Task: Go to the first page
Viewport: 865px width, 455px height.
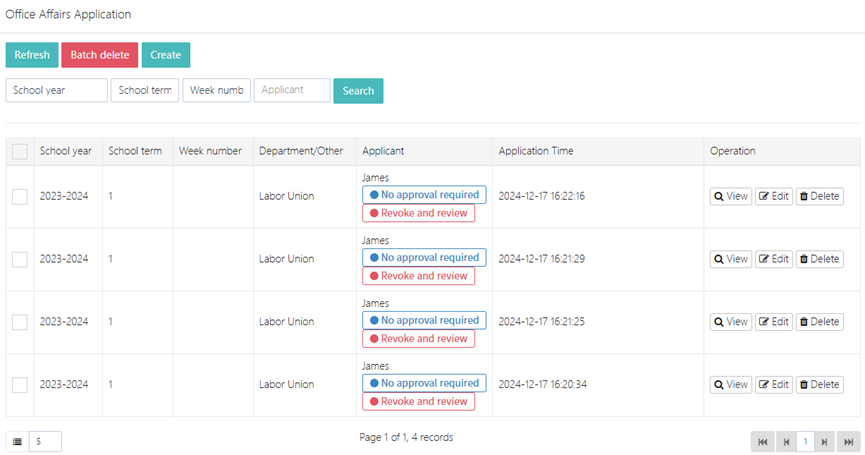Action: 763,441
